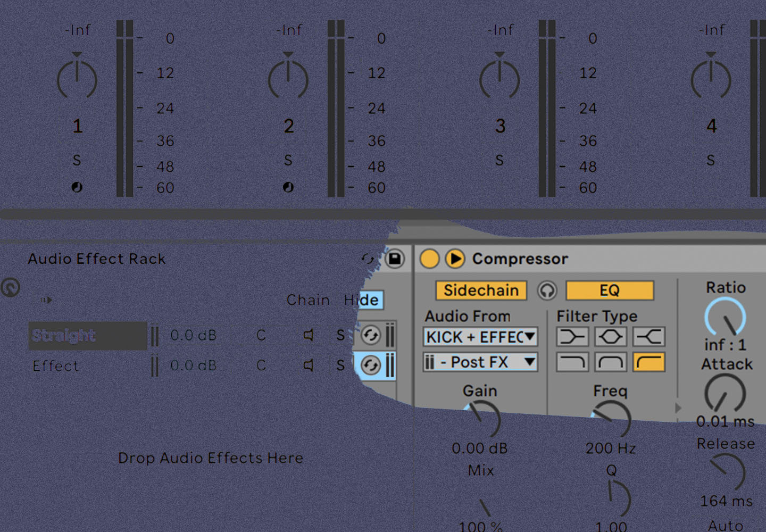The width and height of the screenshot is (766, 532).
Task: Toggle EQ mode in the Compressor sidechain
Action: (610, 290)
